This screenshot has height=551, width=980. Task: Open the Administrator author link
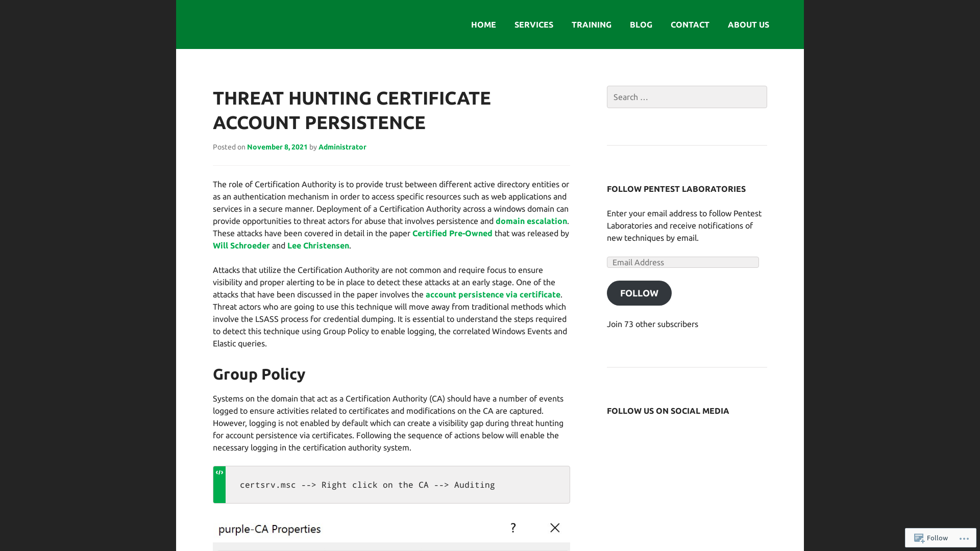pyautogui.click(x=342, y=147)
